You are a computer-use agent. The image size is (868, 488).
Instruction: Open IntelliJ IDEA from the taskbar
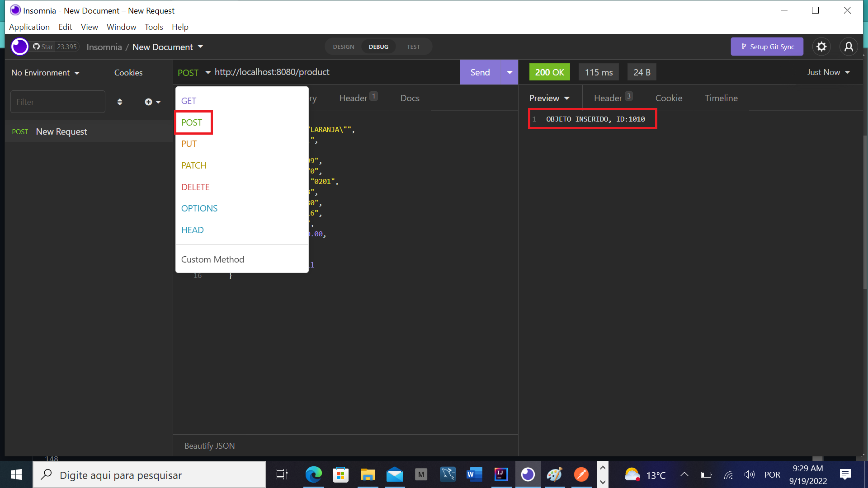pos(501,474)
